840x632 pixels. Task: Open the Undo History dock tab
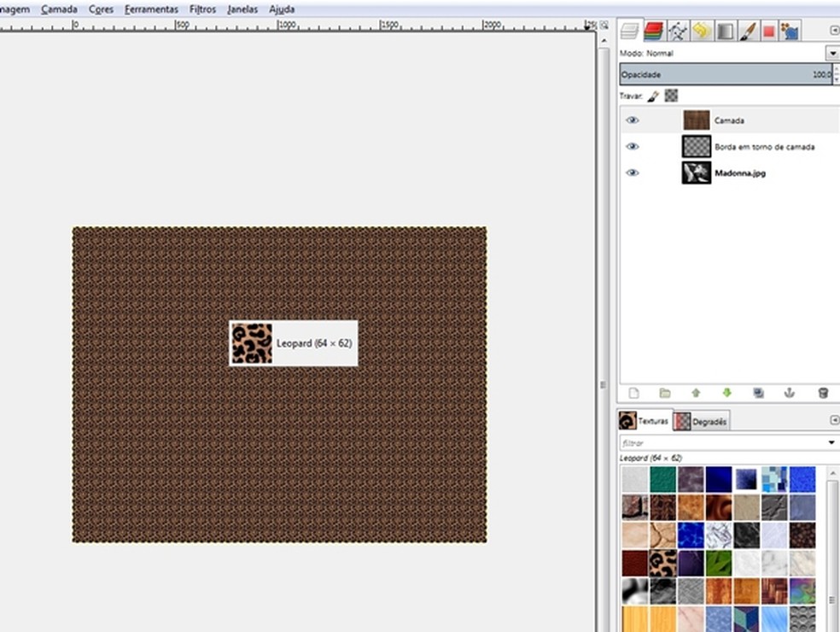tap(701, 32)
